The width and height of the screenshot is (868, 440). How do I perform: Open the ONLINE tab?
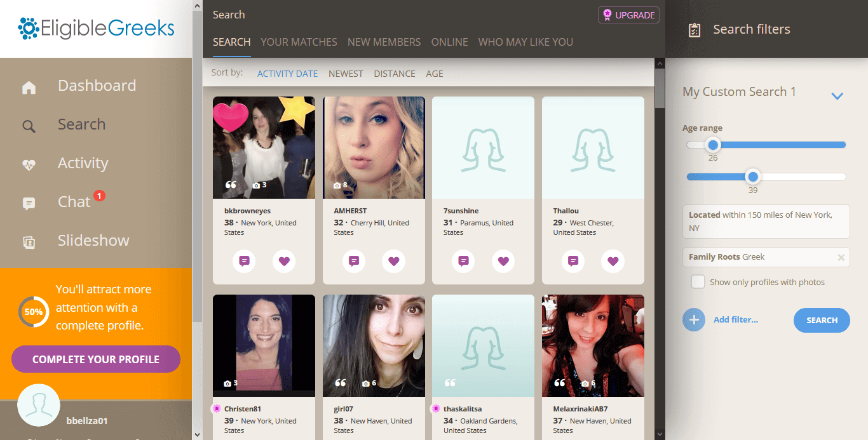[x=449, y=42]
